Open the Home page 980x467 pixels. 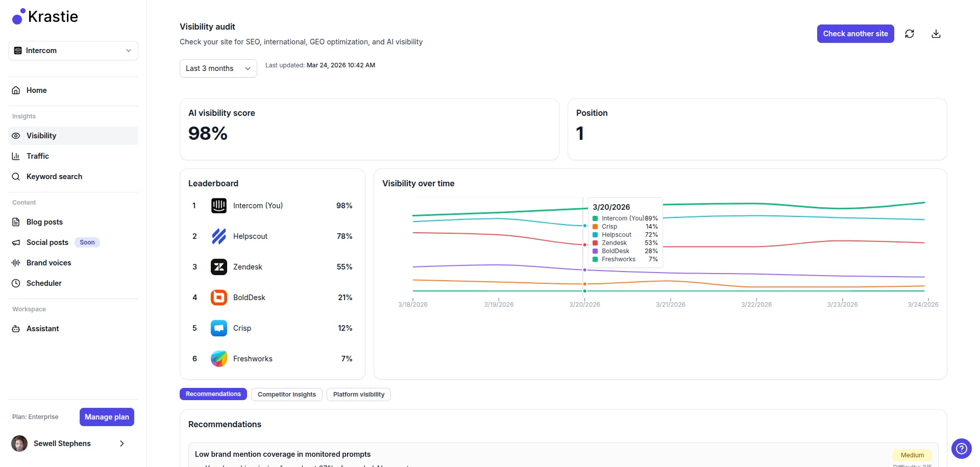click(73, 90)
